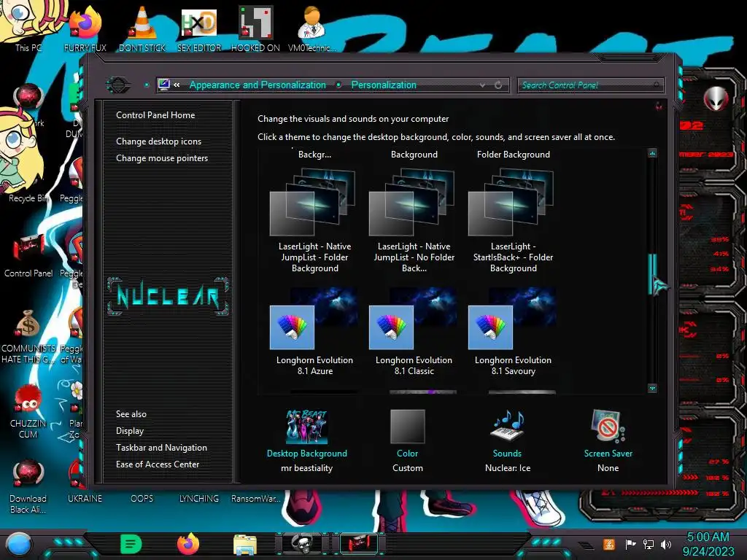Image resolution: width=747 pixels, height=560 pixels.
Task: Open the Display link under See also
Action: coord(130,431)
